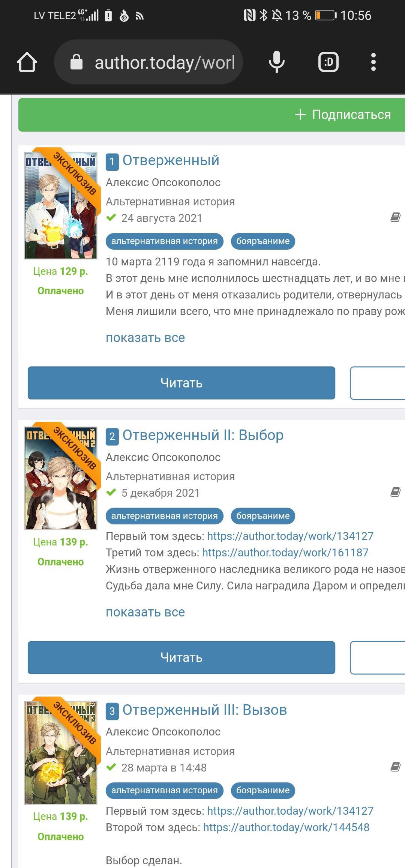Click the Отверженный II cover thumbnail
Screen dimensions: 405x868
coord(61,478)
